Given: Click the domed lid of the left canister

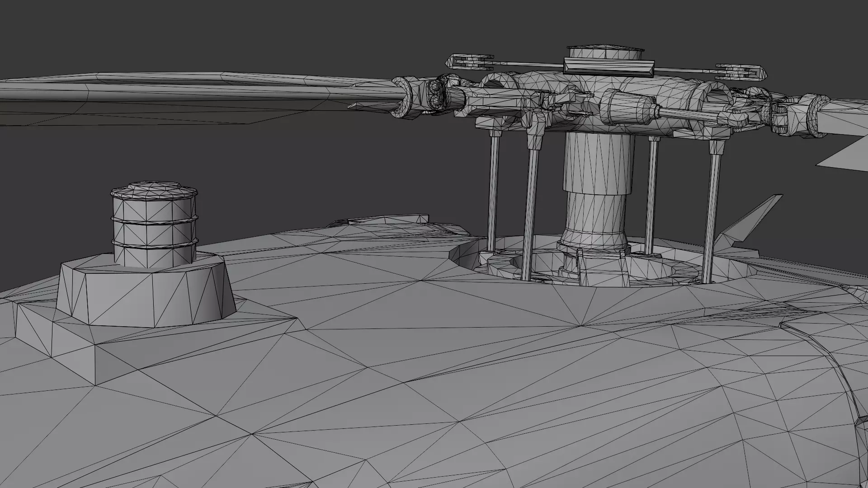Looking at the screenshot, I should tap(154, 189).
